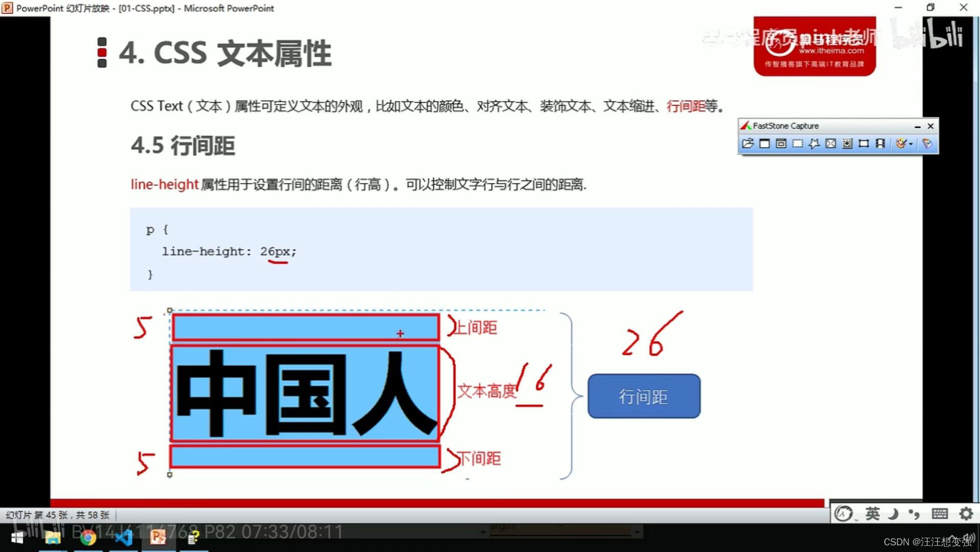The height and width of the screenshot is (552, 980).
Task: Open the question-mark document taskbar app
Action: point(193,538)
